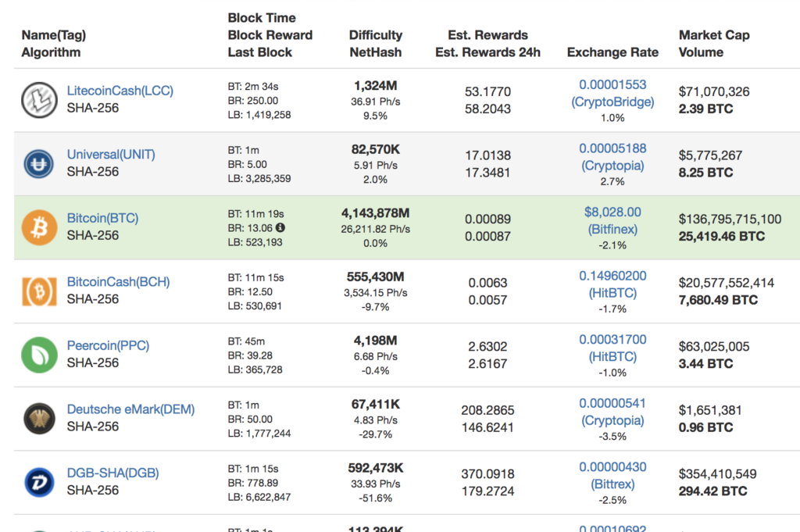Open the BitcoinCash(BCH) link
Viewport: 800px width, 532px height.
(119, 282)
